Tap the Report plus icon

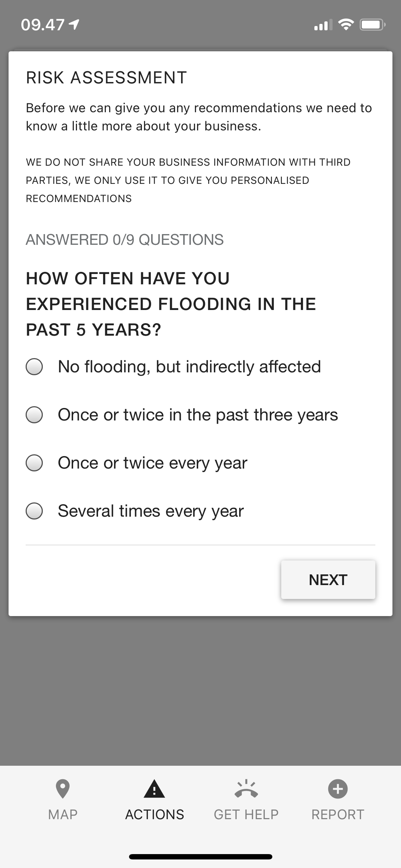(x=338, y=789)
